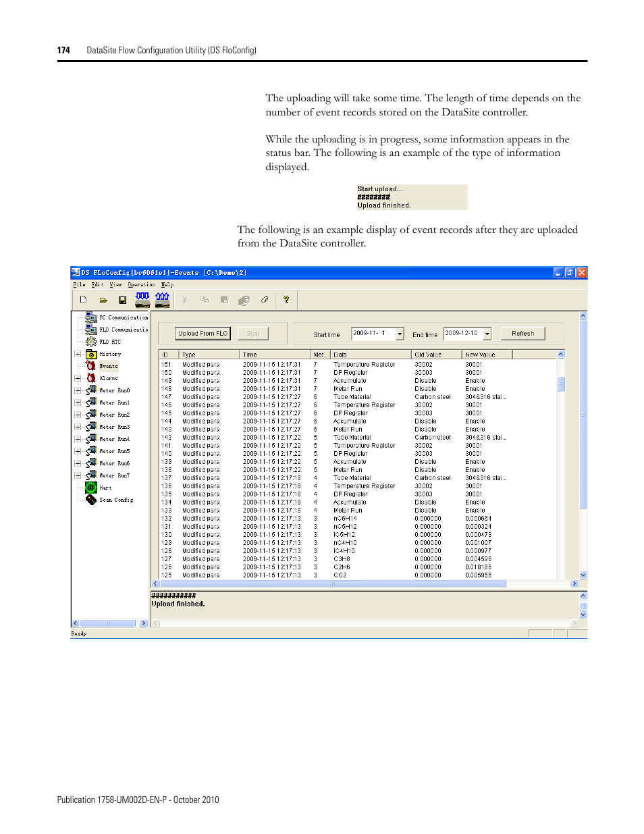Click the download-to-FLO down-arrows icon

(142, 299)
